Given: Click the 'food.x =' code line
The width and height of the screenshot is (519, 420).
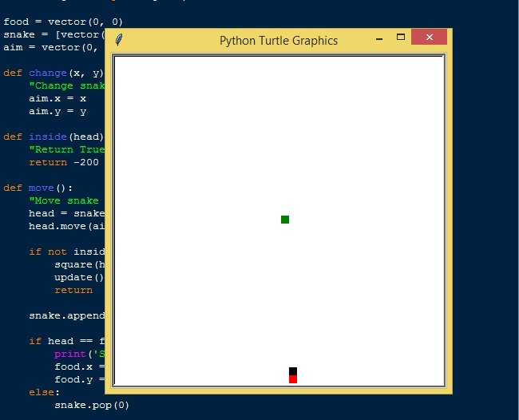Looking at the screenshot, I should (80, 367).
